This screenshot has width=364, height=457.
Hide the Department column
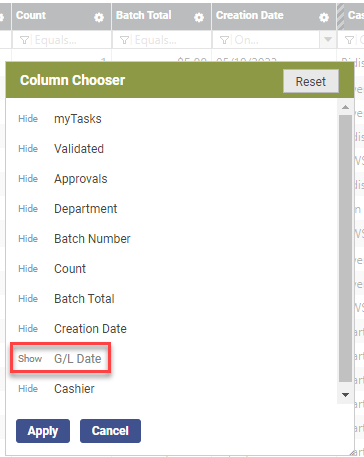[28, 209]
